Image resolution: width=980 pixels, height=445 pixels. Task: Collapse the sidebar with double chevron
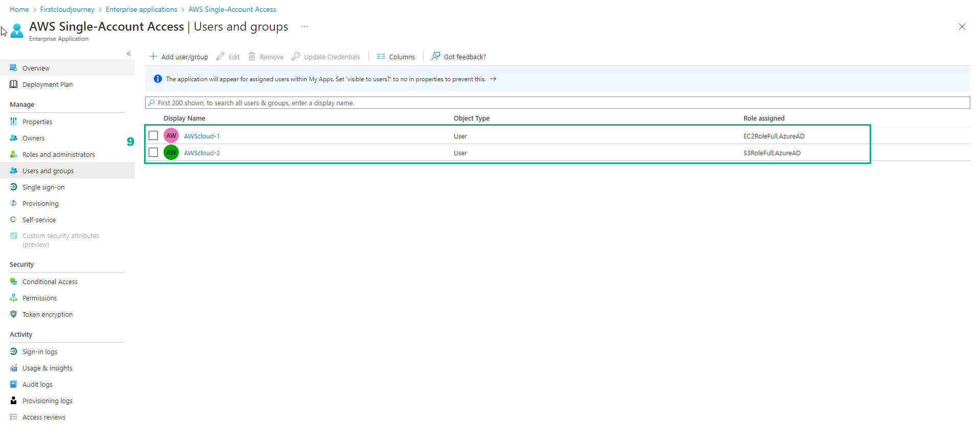point(129,54)
